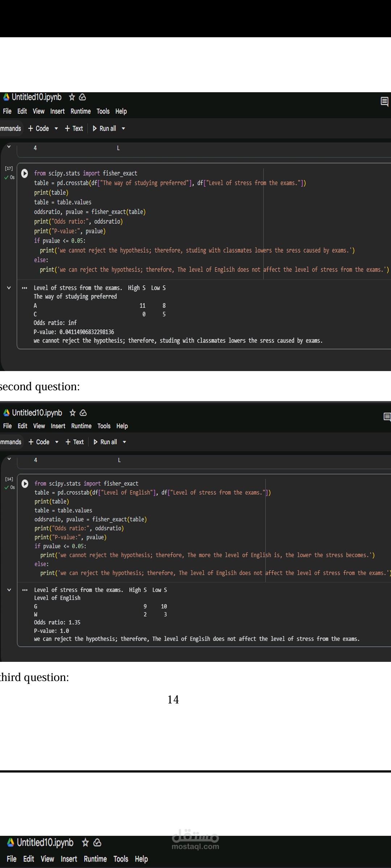The image size is (391, 868).
Task: Click the Drive logo in the header below the mostaql watermark
Action: [11, 843]
